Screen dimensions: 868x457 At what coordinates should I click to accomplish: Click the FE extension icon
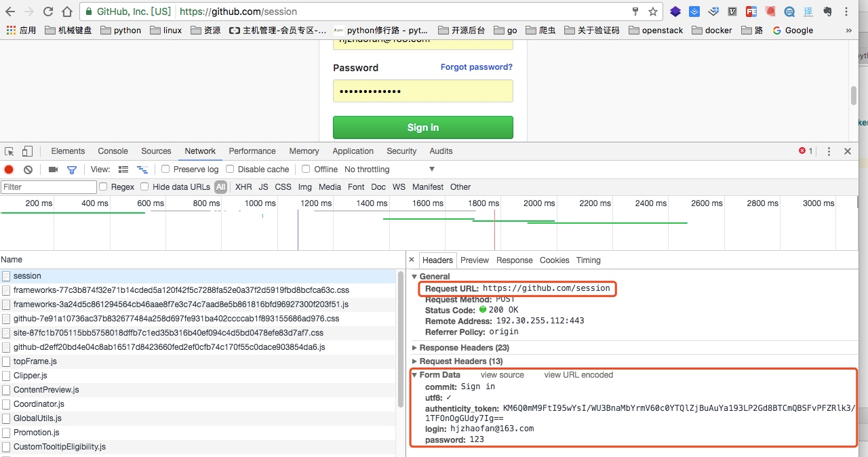click(751, 12)
